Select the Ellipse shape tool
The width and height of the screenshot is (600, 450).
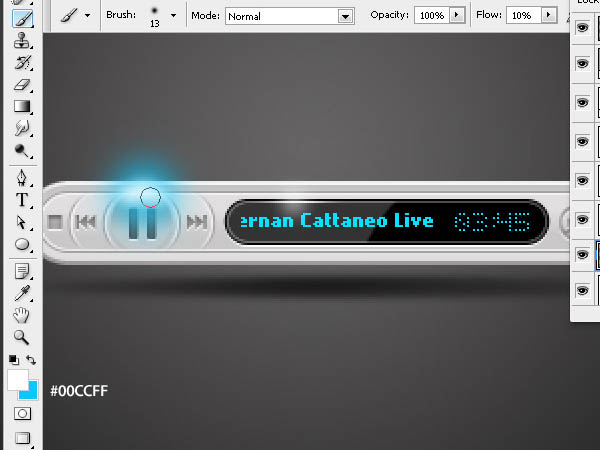click(22, 244)
